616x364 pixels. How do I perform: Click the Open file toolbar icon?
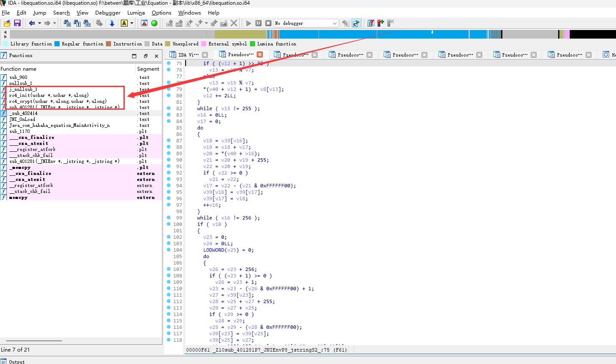(7, 23)
